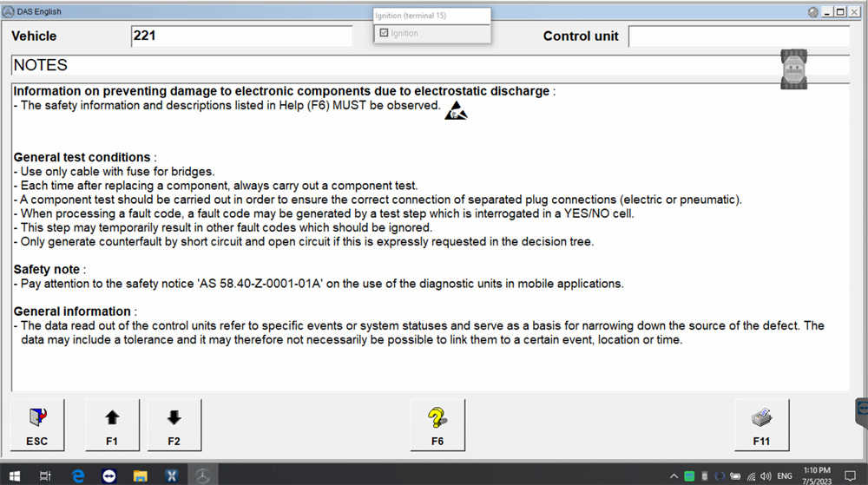Open Help with the F6 button
868x485 pixels.
[437, 425]
